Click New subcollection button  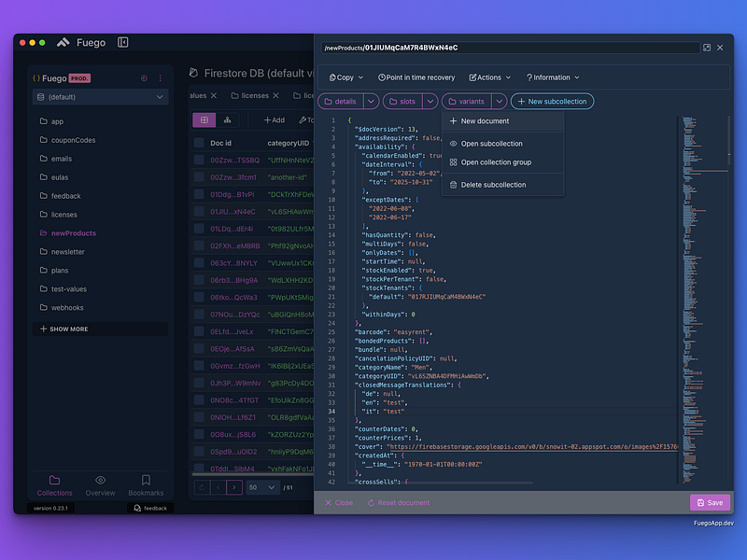pos(552,102)
